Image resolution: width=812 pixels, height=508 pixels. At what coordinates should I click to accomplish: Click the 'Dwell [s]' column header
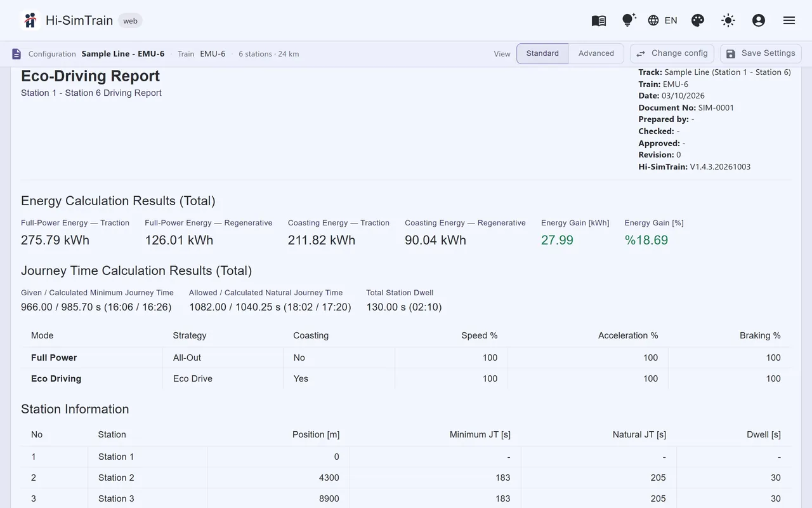point(764,434)
